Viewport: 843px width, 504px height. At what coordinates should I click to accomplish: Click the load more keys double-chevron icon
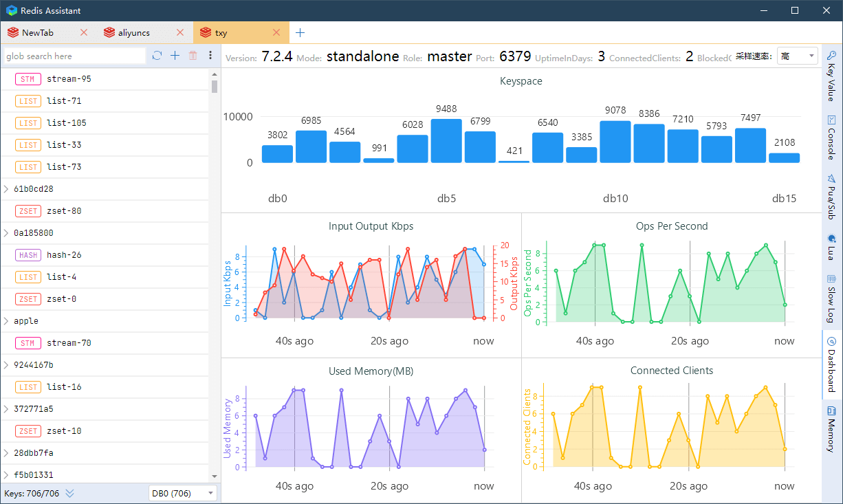(x=69, y=493)
